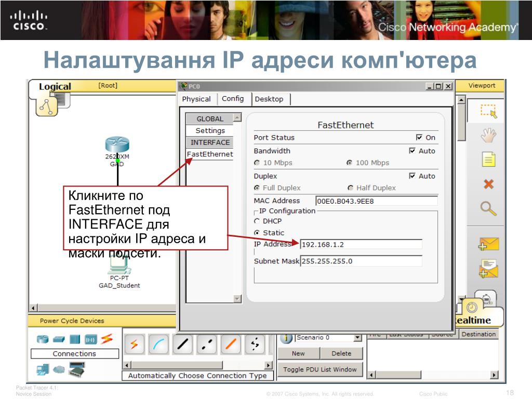
Task: Add a Simple PDU envelope
Action: click(x=488, y=244)
